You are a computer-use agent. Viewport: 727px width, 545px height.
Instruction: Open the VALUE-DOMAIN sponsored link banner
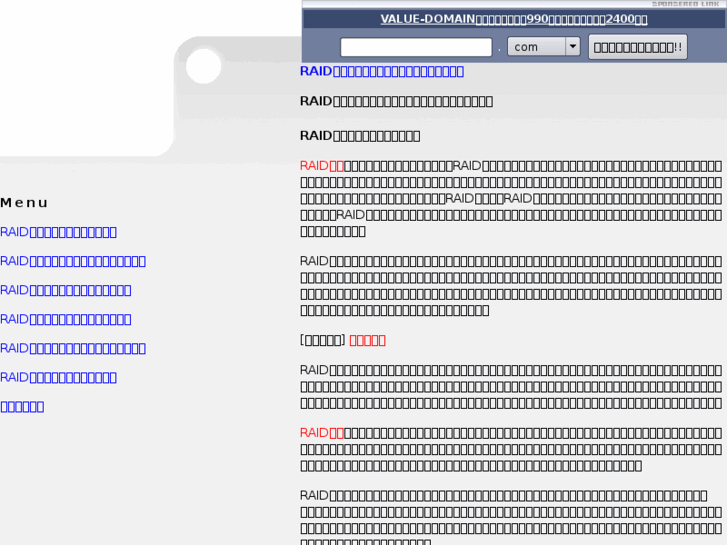514,19
